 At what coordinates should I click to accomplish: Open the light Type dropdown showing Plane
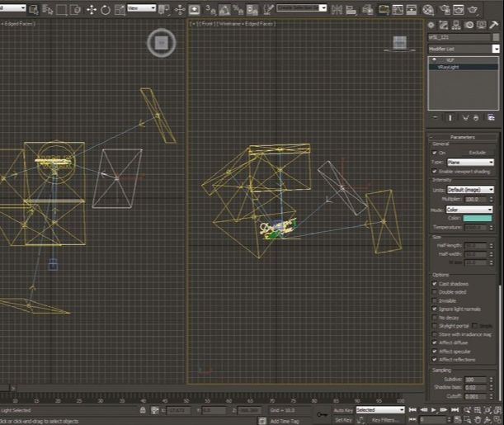[x=470, y=162]
